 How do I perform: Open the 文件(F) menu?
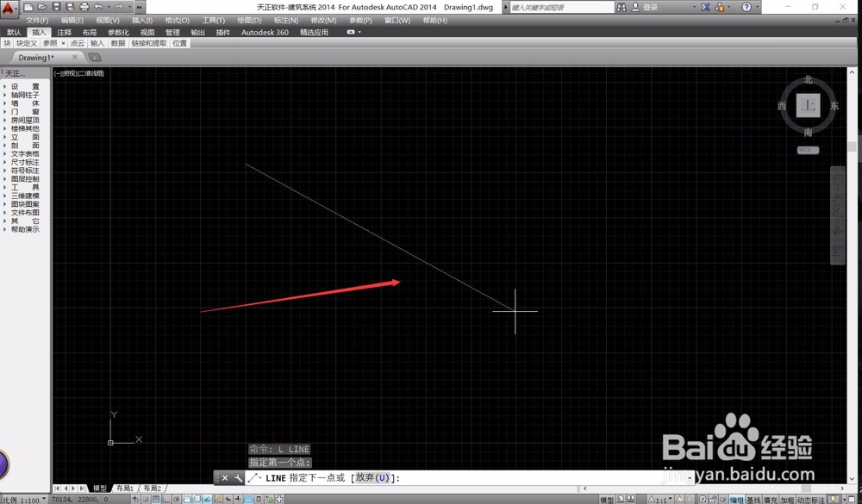click(37, 21)
